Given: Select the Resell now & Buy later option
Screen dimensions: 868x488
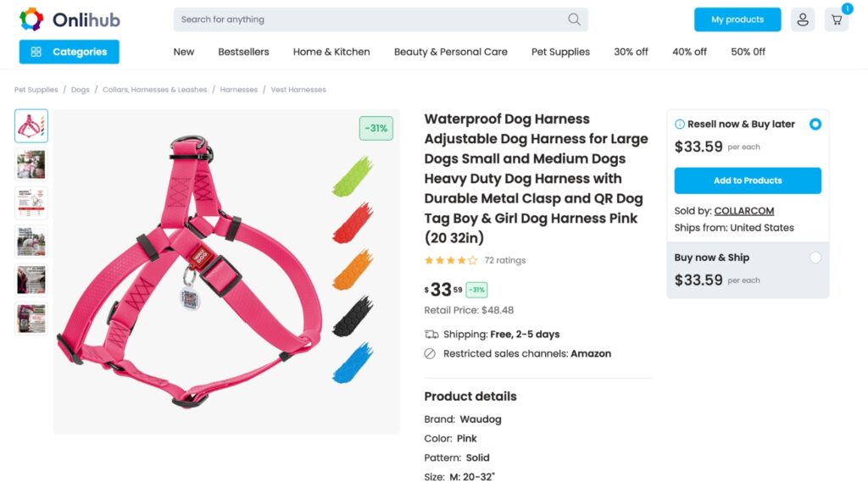Looking at the screenshot, I should tap(815, 124).
